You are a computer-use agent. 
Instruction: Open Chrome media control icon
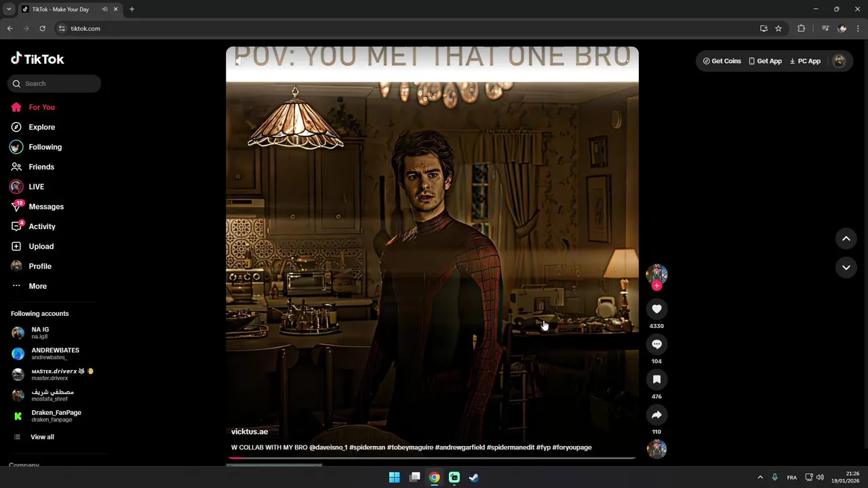point(825,28)
